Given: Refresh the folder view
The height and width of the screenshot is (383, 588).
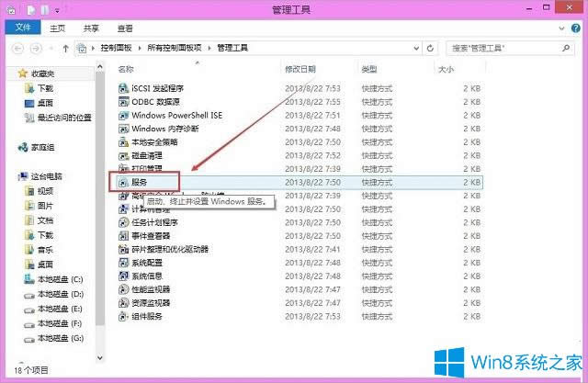Looking at the screenshot, I should pyautogui.click(x=430, y=48).
